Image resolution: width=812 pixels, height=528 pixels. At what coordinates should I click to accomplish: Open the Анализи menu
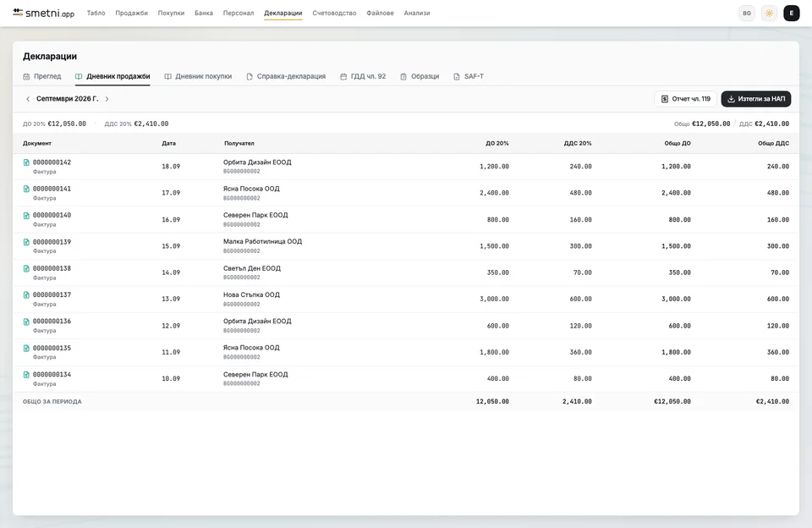pos(417,13)
